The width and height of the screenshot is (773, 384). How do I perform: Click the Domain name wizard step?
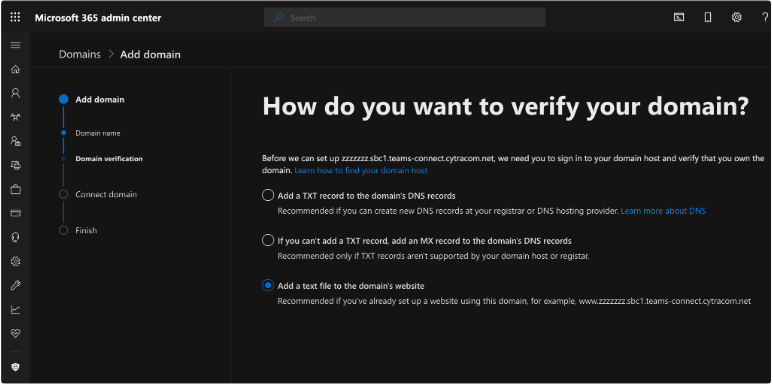[98, 133]
